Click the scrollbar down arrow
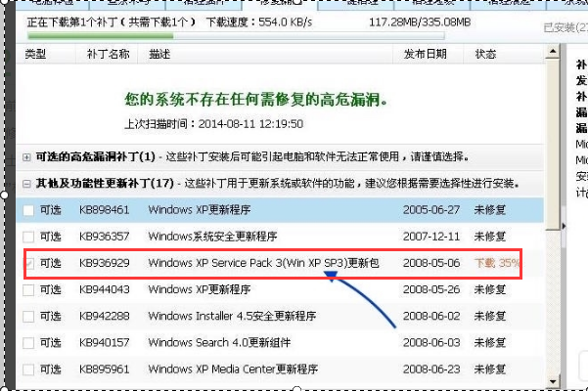The height and width of the screenshot is (391, 588). tap(553, 381)
